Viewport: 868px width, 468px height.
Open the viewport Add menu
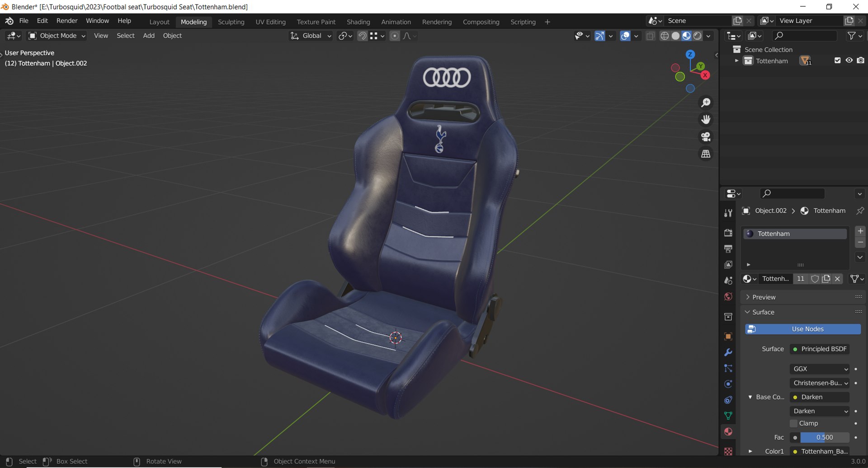click(x=149, y=36)
